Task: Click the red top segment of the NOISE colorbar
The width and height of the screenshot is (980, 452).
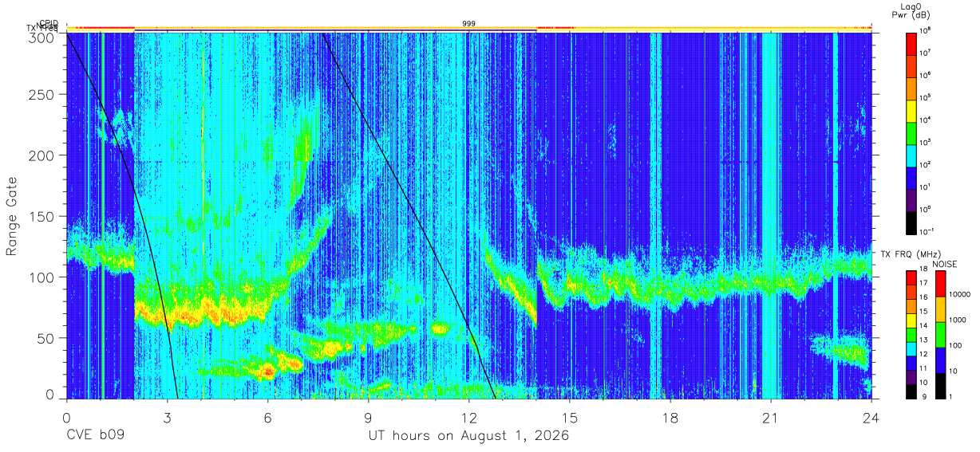Action: tap(941, 284)
